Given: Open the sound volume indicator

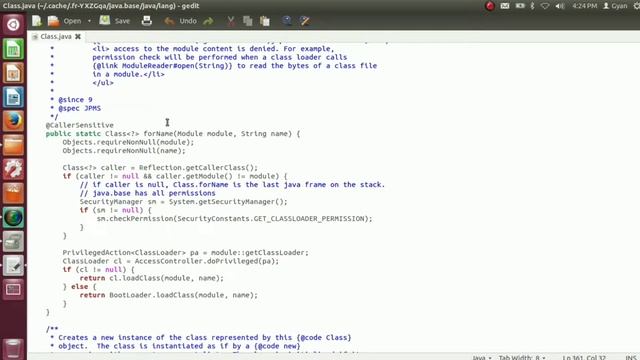Looking at the screenshot, I should (x=560, y=6).
